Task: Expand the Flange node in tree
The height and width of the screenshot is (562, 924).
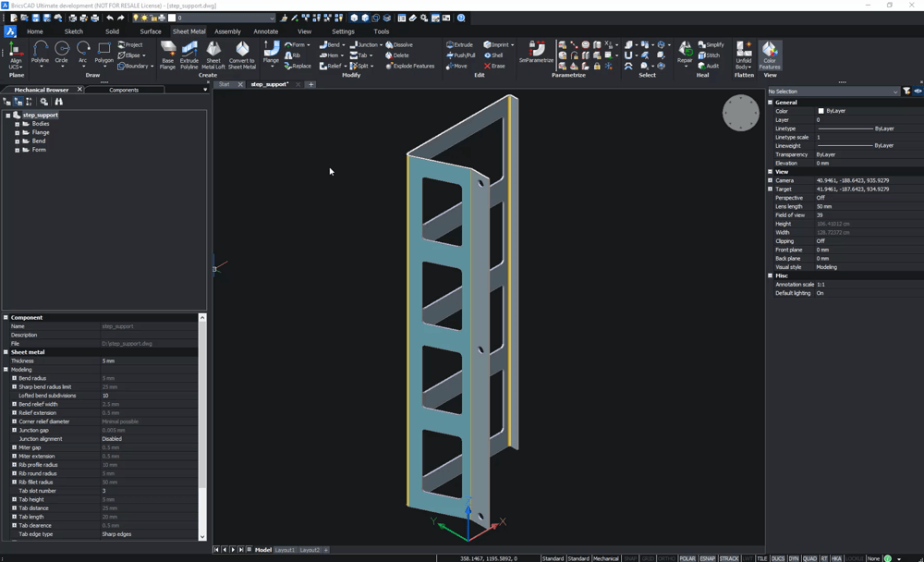Action: (x=17, y=132)
